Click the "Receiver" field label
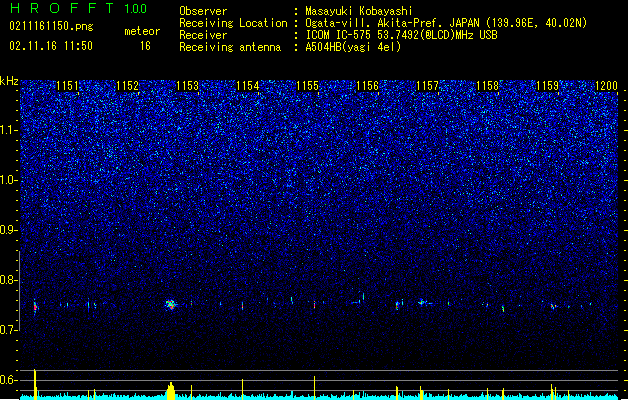 click(x=203, y=35)
